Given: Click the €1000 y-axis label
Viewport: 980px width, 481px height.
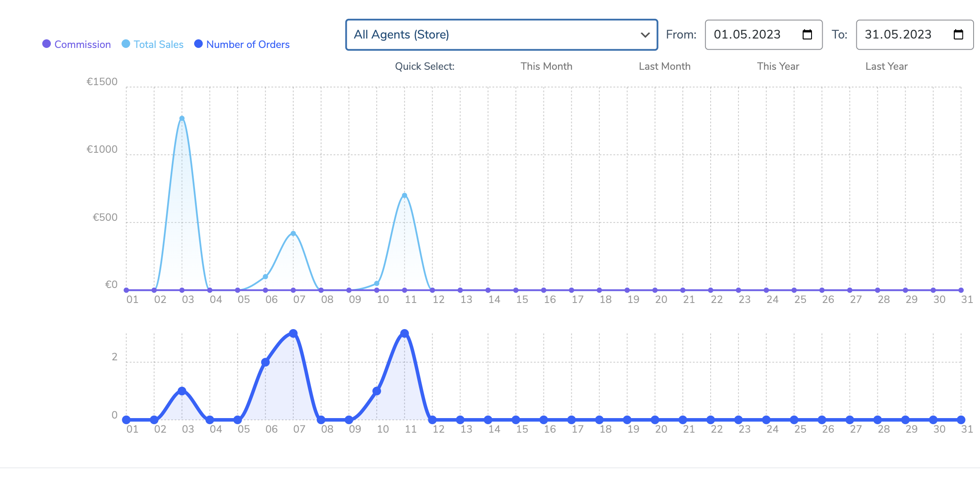Looking at the screenshot, I should [102, 149].
